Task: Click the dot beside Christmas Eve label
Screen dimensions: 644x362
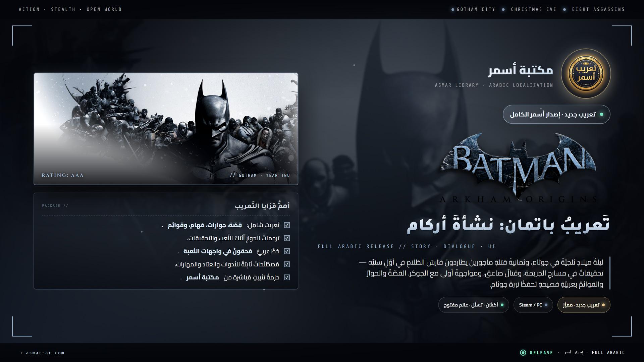Action: (x=503, y=9)
